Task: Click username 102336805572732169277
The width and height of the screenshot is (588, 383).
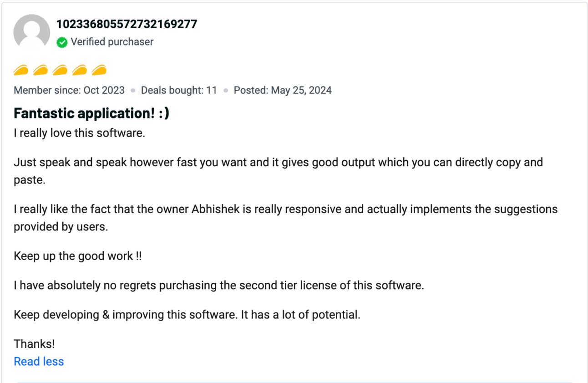Action: [x=127, y=24]
